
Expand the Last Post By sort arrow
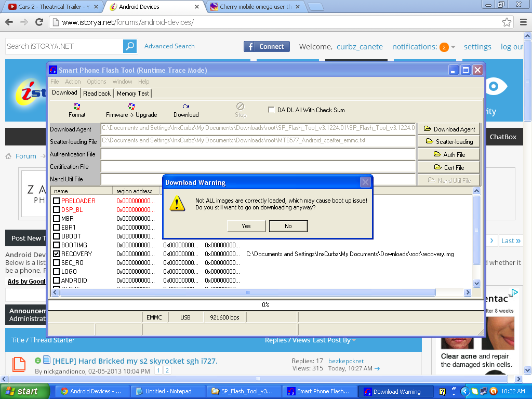tap(354, 340)
